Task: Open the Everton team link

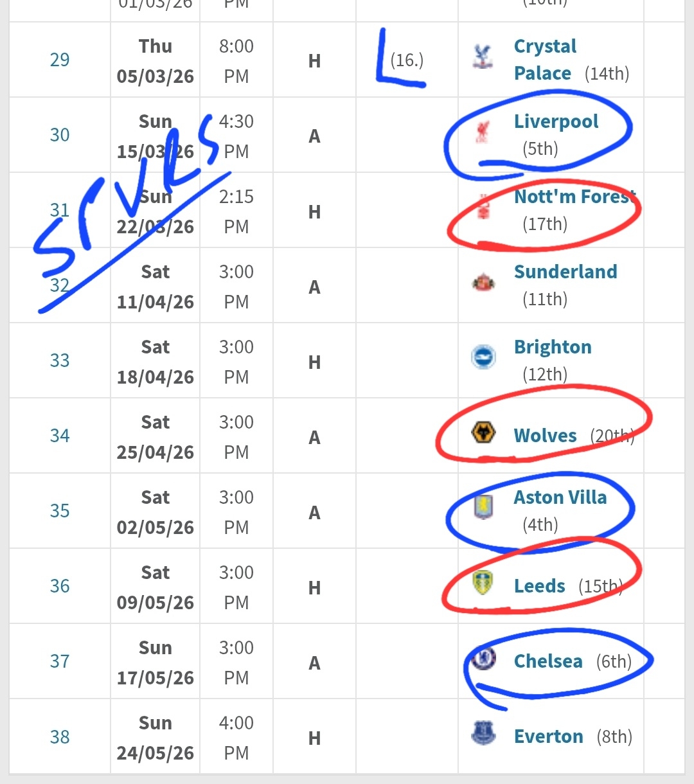Action: (549, 736)
